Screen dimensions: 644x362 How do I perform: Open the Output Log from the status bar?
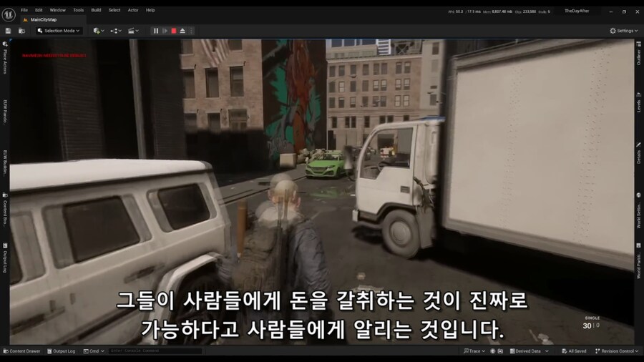tap(62, 351)
